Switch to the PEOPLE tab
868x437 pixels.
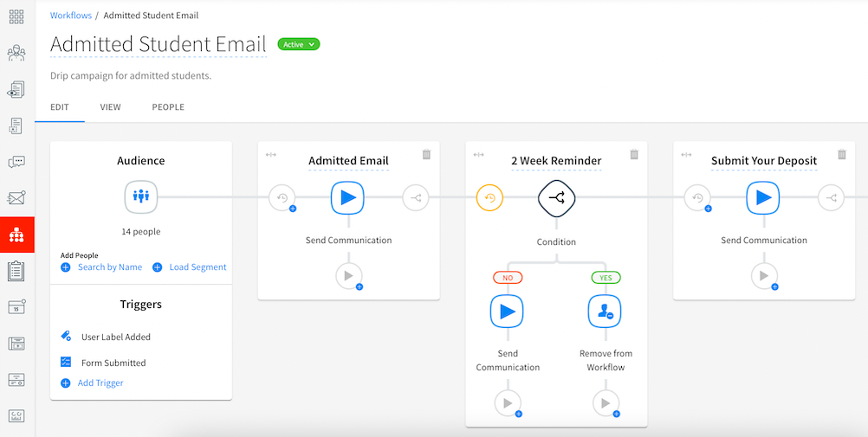[168, 107]
